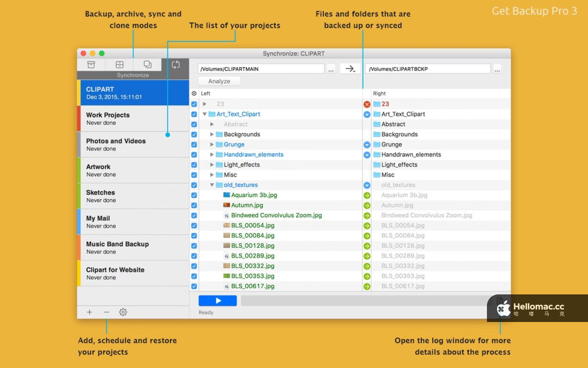Select the Work Projects project
This screenshot has height=368, width=588.
coord(133,119)
